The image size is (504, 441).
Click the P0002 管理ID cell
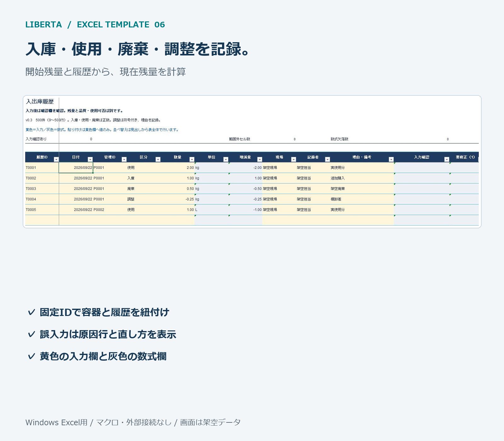click(x=110, y=210)
